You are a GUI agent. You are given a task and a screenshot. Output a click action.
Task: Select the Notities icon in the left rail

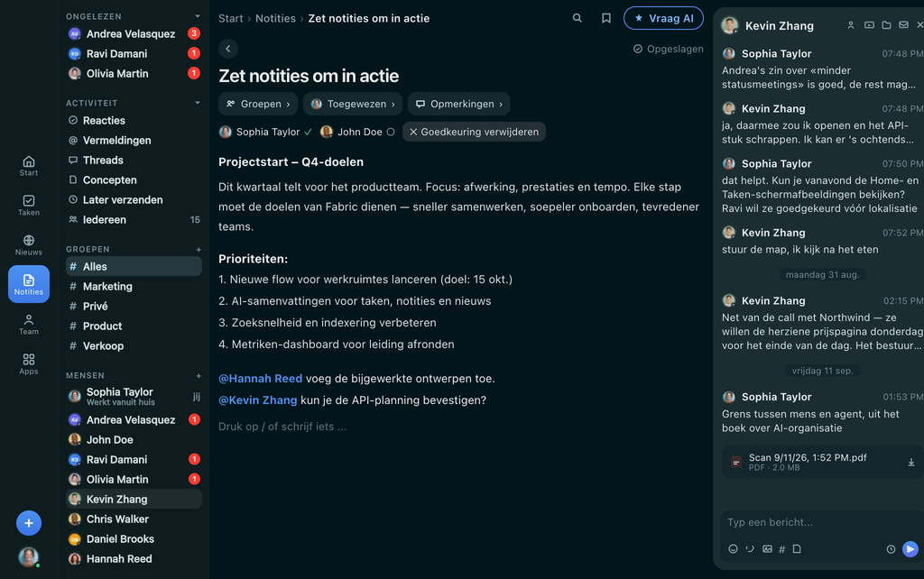tap(28, 284)
